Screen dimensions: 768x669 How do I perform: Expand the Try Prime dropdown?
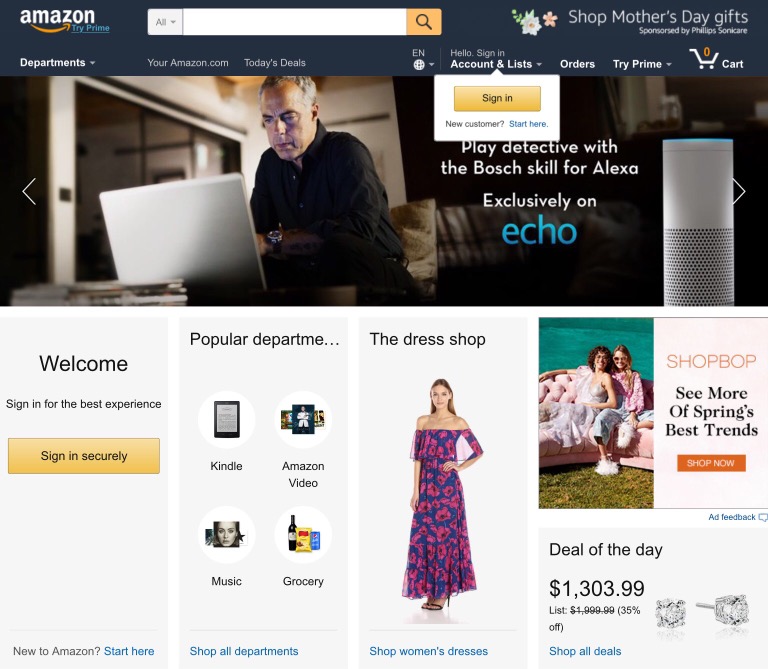(x=642, y=64)
